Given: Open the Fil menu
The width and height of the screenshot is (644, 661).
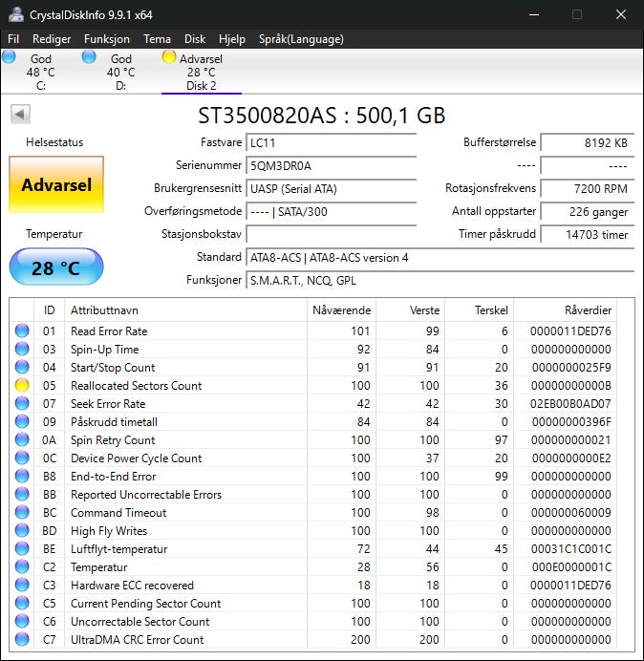Looking at the screenshot, I should [13, 39].
